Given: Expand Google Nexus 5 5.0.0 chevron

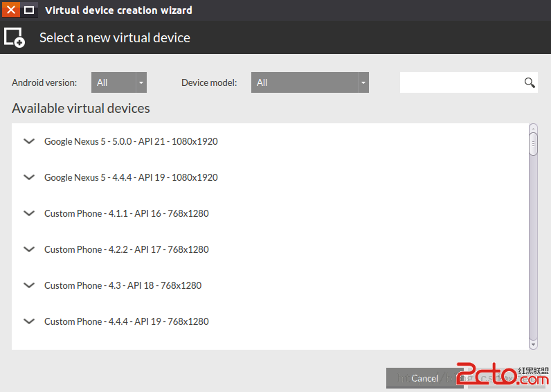Looking at the screenshot, I should [x=29, y=141].
